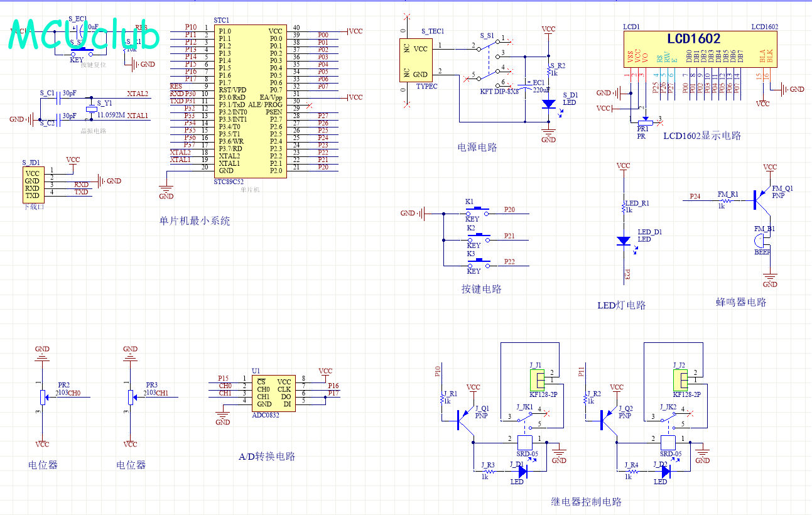Pick the K3 KEY pushbutton
The width and height of the screenshot is (812, 515).
tap(478, 263)
